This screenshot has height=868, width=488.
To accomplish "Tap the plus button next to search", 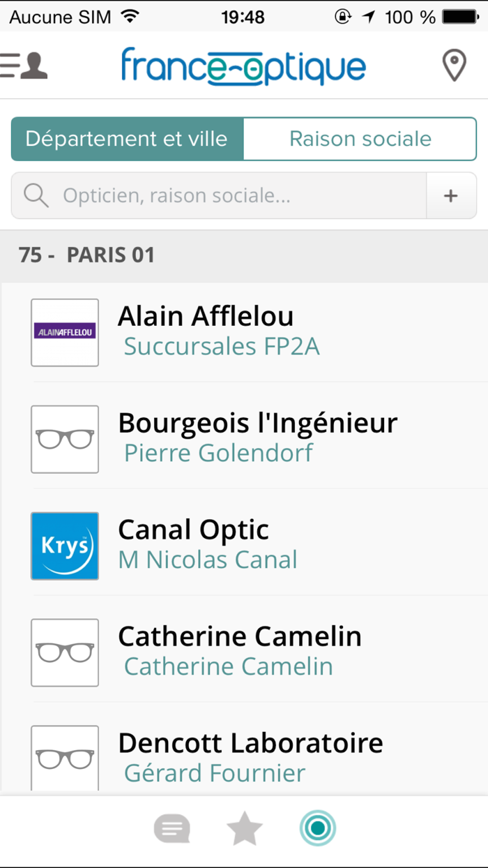I will pyautogui.click(x=451, y=195).
